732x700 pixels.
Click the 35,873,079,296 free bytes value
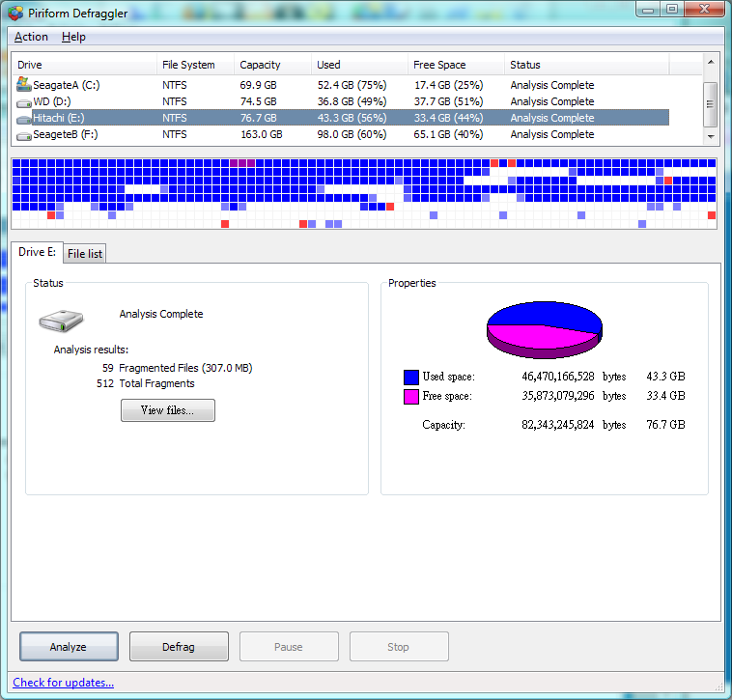558,396
